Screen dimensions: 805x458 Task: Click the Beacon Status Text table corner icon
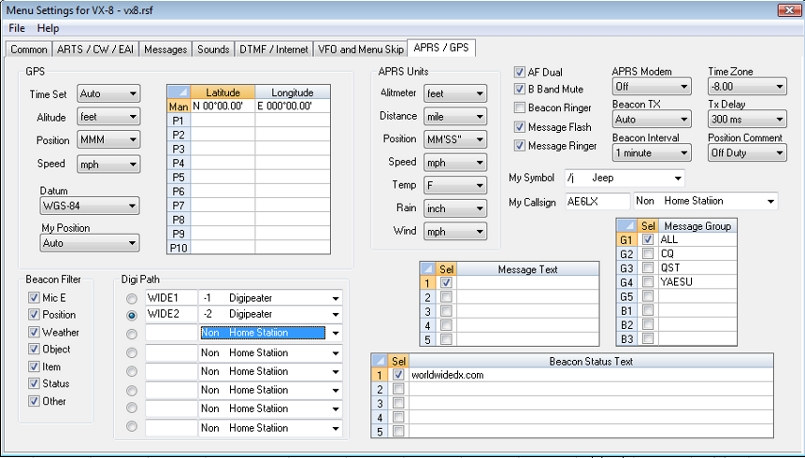coord(380,360)
